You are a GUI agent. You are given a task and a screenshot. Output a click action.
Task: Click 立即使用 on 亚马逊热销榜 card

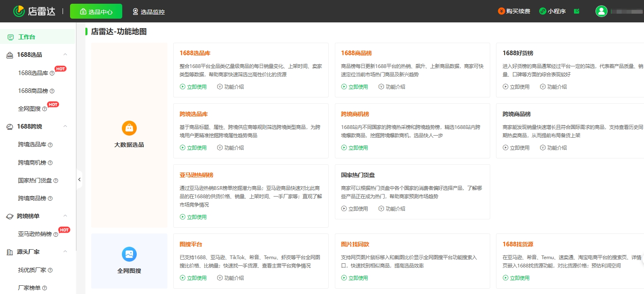(x=193, y=217)
